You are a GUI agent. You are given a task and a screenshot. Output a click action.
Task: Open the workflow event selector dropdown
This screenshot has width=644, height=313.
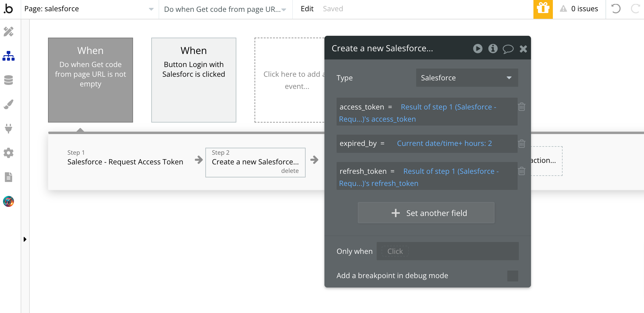tap(225, 9)
